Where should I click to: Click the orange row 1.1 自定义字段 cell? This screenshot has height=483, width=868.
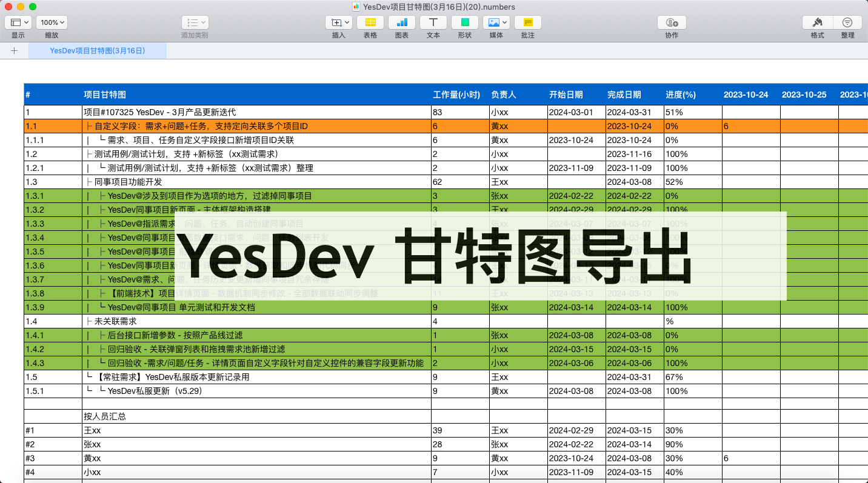click(x=256, y=126)
